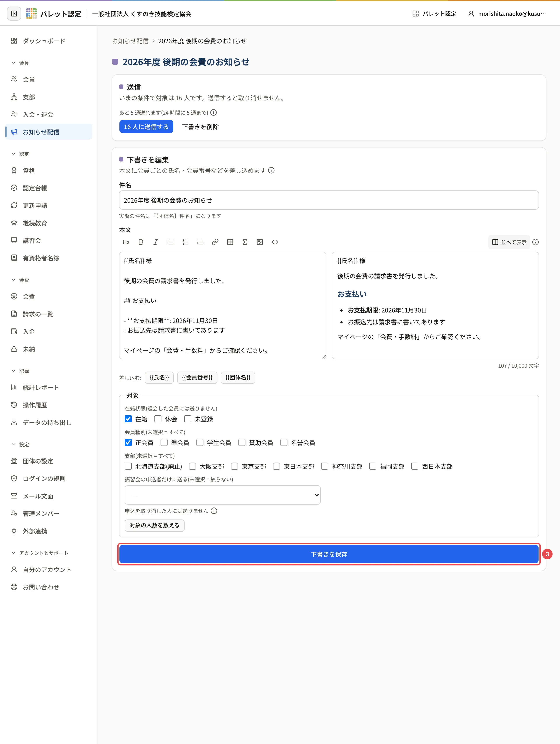This screenshot has width=560, height=744.
Task: Open ダッシュボード in the sidebar
Action: pos(49,41)
